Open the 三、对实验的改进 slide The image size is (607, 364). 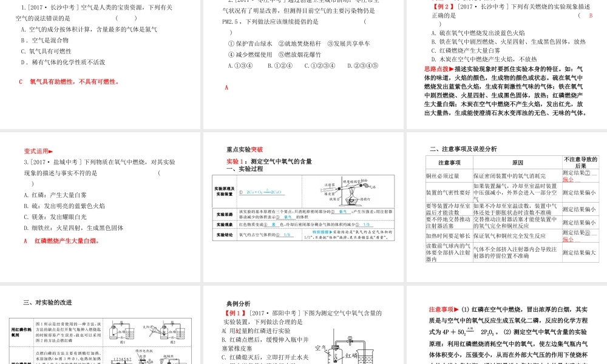tap(100, 325)
